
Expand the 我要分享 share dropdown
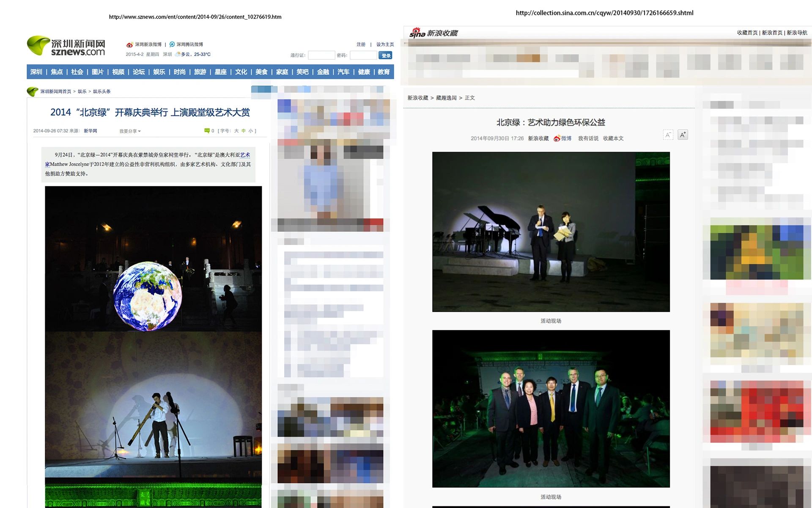click(x=130, y=131)
